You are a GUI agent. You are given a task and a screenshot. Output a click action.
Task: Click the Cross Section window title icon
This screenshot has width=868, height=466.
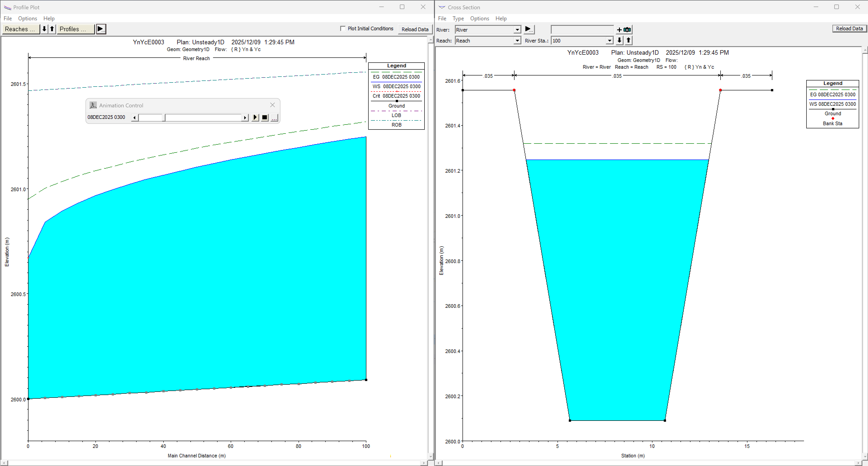click(442, 7)
